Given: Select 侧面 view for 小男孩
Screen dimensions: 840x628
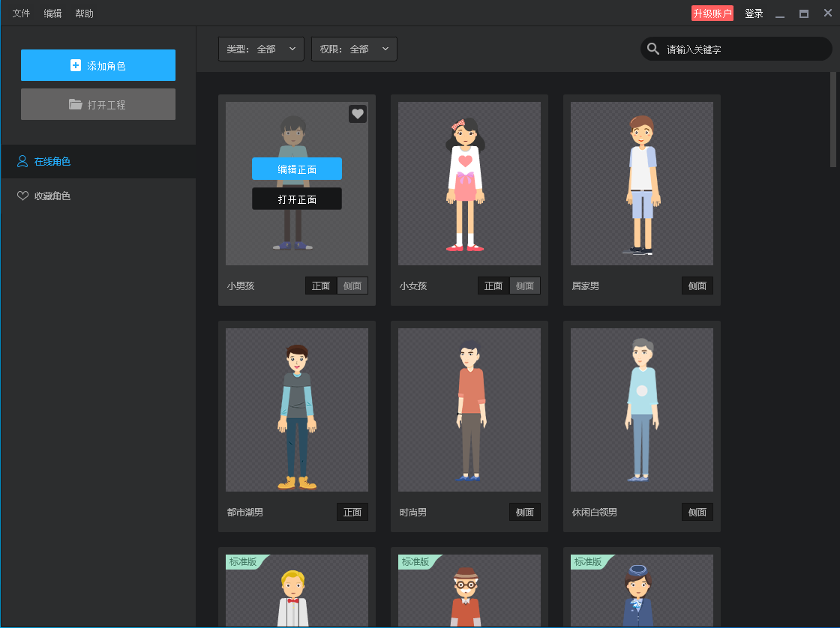Looking at the screenshot, I should coord(352,286).
